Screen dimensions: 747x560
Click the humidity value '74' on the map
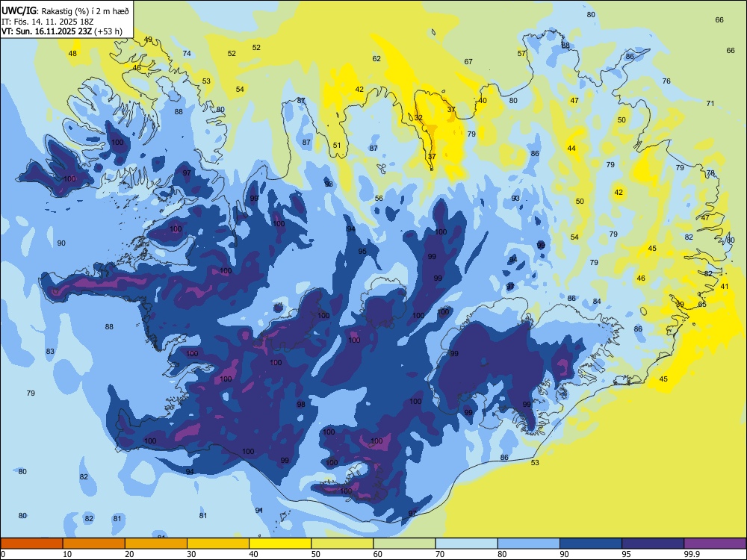tap(187, 53)
